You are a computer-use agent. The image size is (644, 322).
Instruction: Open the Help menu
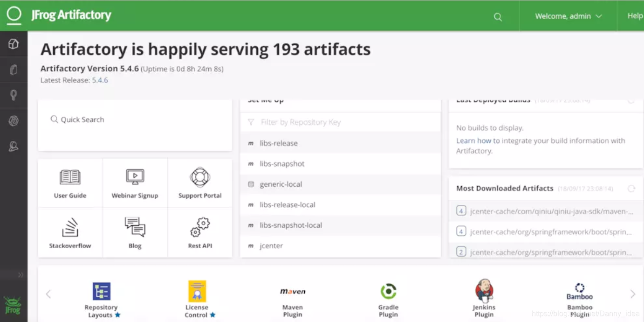pyautogui.click(x=635, y=16)
